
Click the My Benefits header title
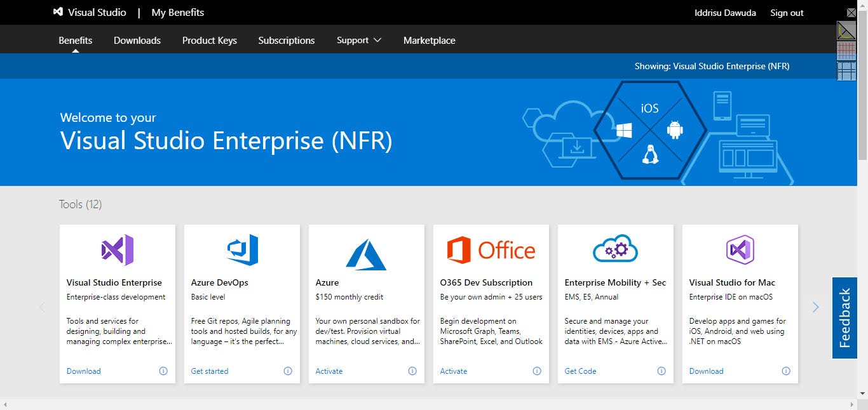178,12
